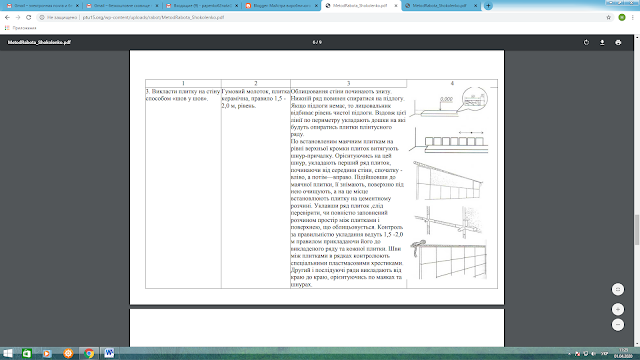Image resolution: width=640 pixels, height=360 pixels.
Task: Click the text 'Гумовий молоток, плитка'
Action: point(256,91)
